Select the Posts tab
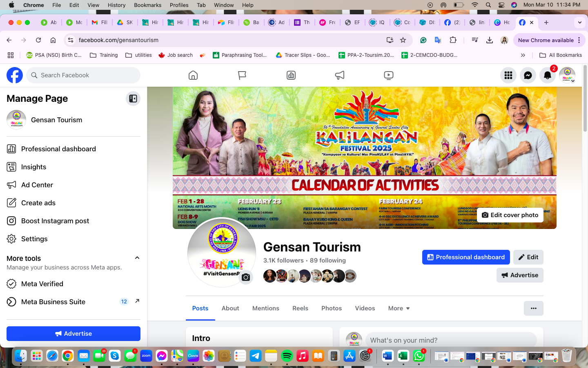Image resolution: width=588 pixels, height=368 pixels. point(200,308)
